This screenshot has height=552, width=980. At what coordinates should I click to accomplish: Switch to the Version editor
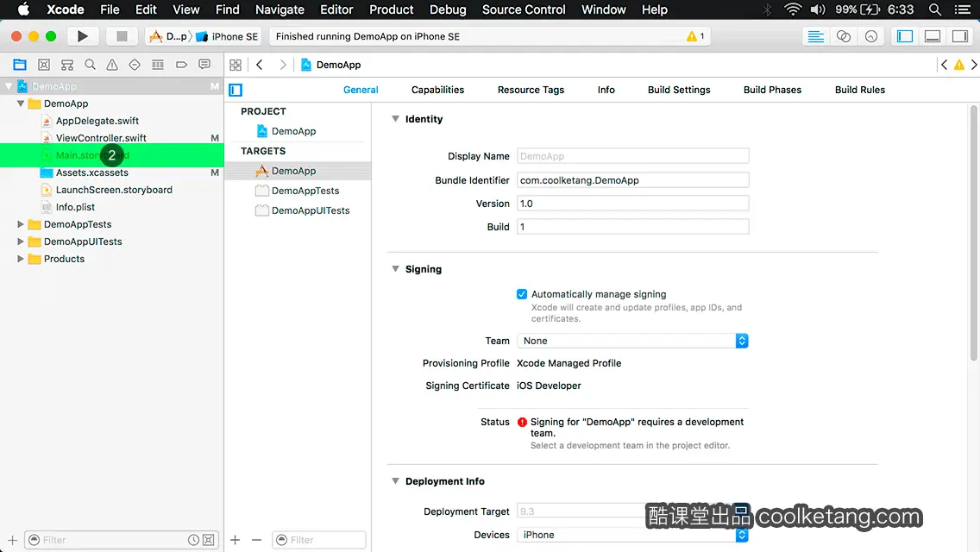pyautogui.click(x=870, y=36)
